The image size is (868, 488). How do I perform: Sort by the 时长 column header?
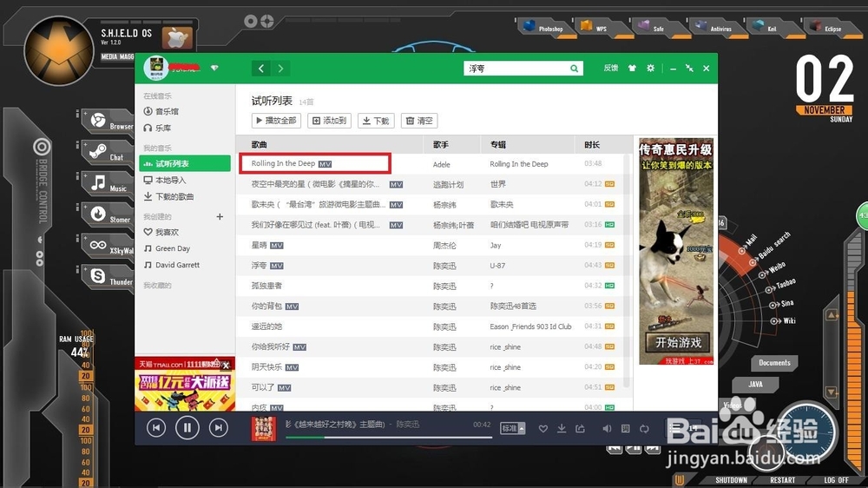(592, 144)
